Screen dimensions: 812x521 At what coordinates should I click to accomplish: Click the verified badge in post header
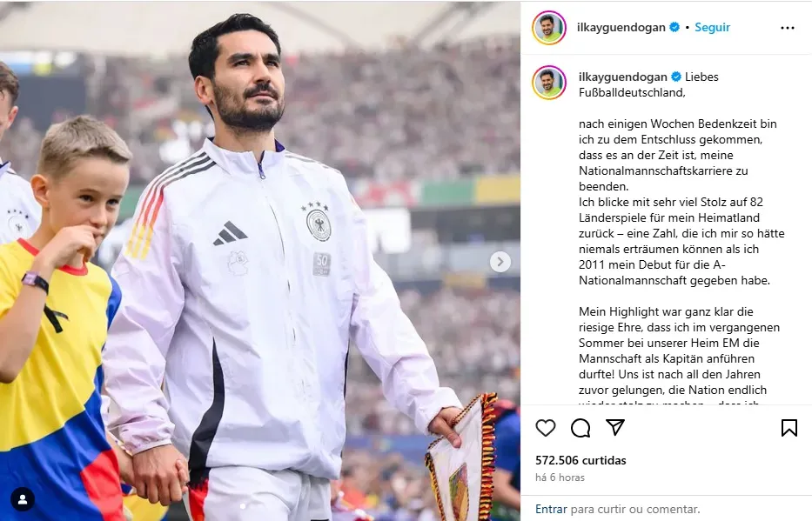[674, 27]
